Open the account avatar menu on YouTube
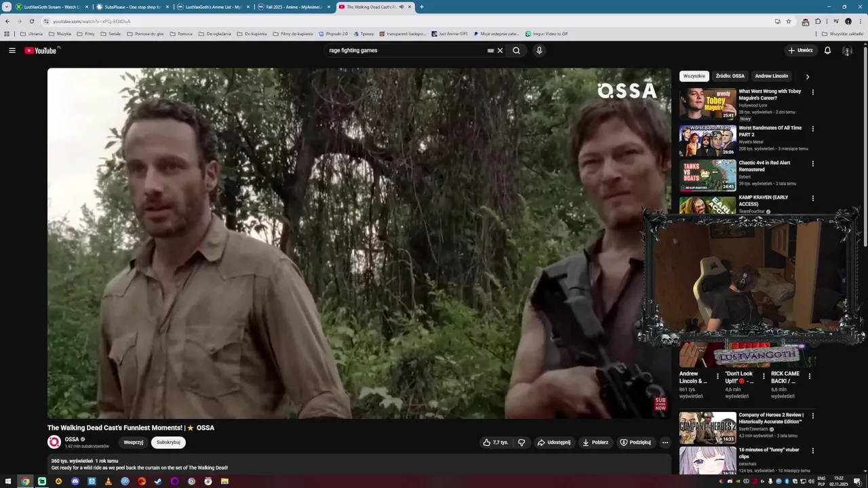Screen dimensions: 868x488 (847, 50)
